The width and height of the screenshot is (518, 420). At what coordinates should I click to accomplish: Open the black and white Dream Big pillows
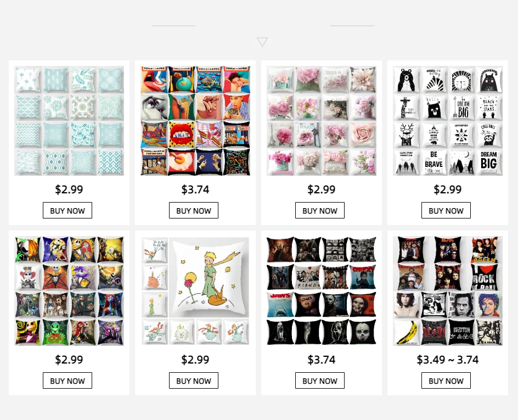[x=448, y=121]
